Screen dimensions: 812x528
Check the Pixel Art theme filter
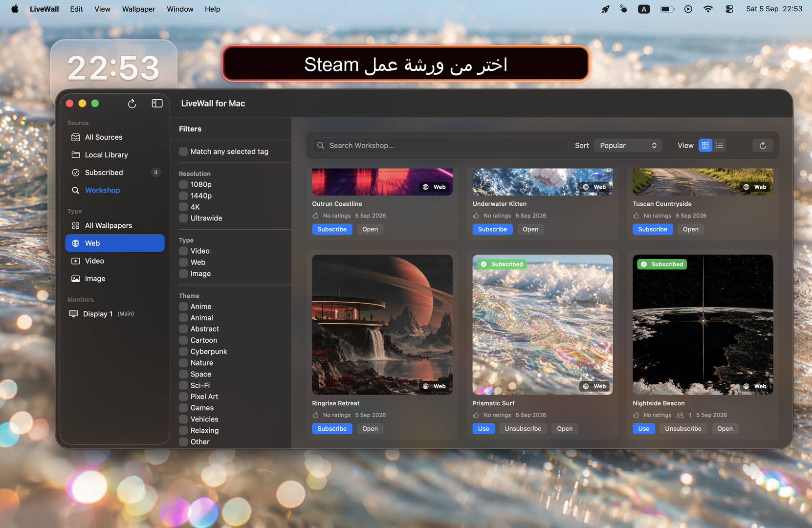pos(183,396)
